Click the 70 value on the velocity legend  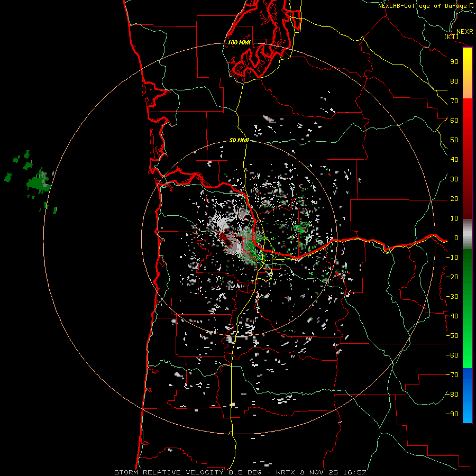pyautogui.click(x=454, y=101)
